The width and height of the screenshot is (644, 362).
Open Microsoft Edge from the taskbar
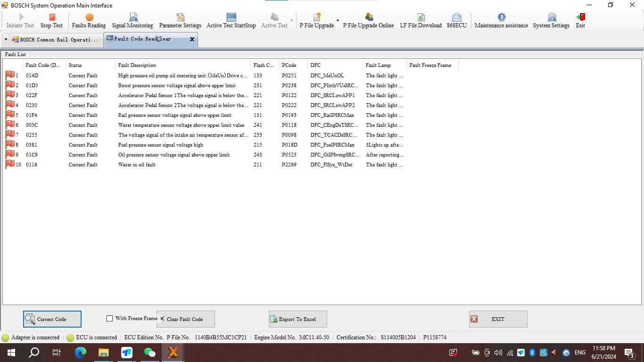point(81,353)
